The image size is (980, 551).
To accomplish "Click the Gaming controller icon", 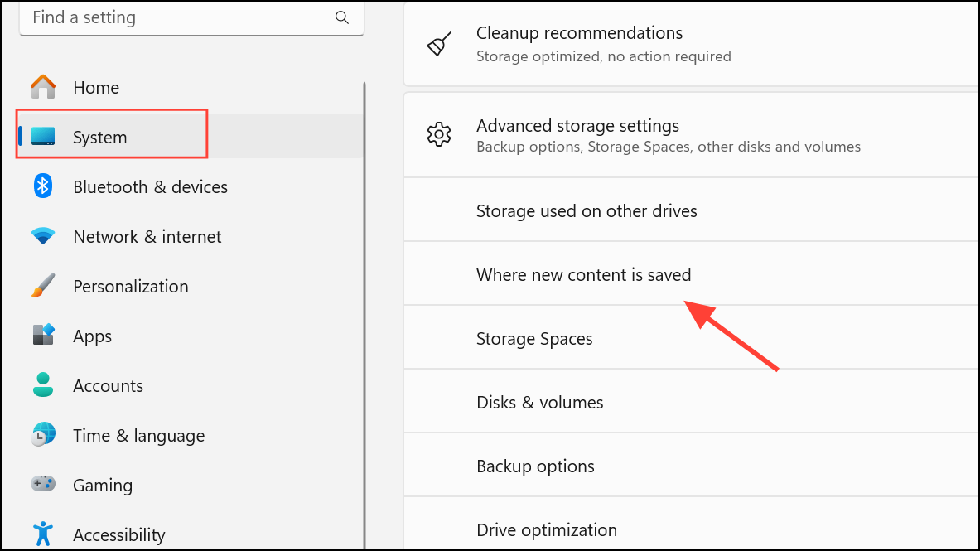I will click(43, 484).
